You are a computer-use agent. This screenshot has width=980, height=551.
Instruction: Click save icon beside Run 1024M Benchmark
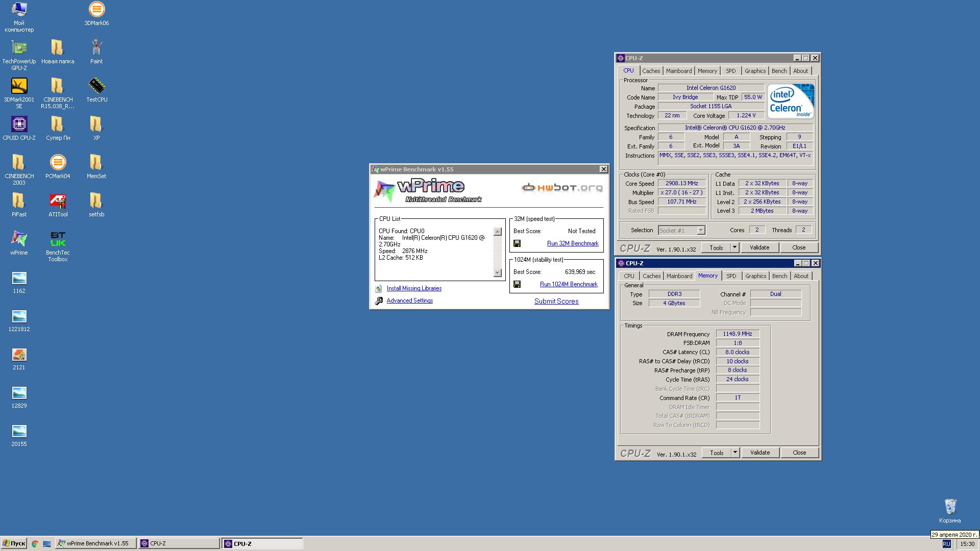[517, 284]
